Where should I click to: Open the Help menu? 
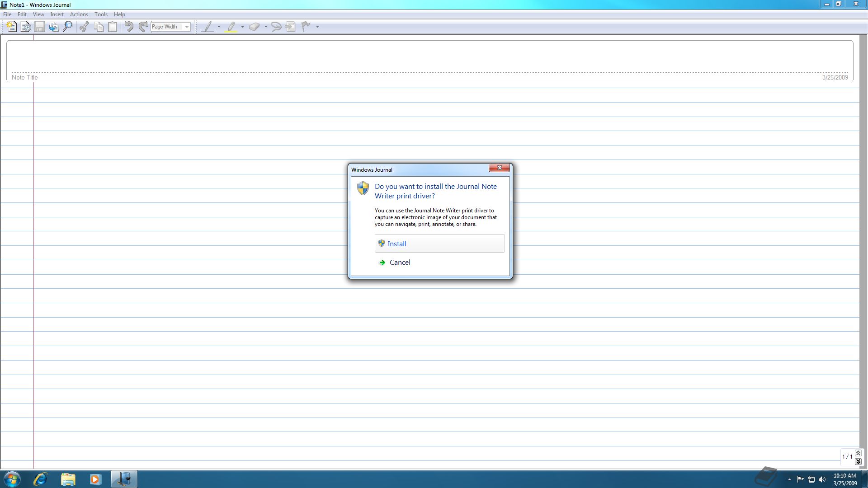pyautogui.click(x=119, y=14)
